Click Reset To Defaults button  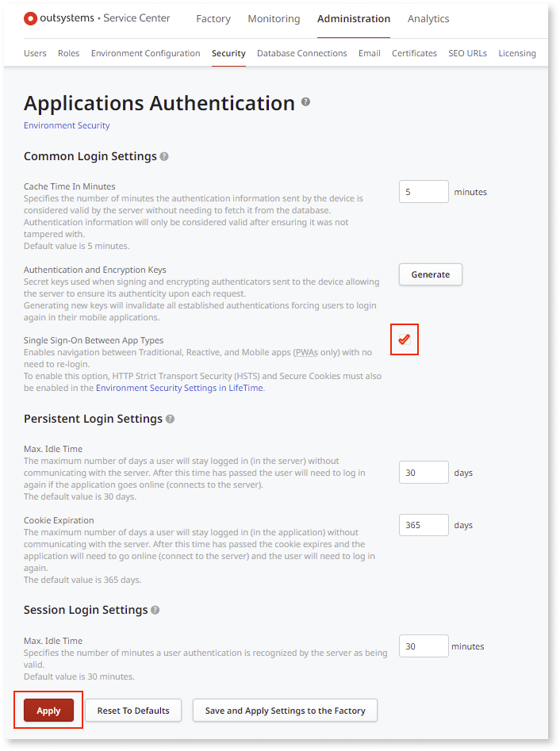133,711
